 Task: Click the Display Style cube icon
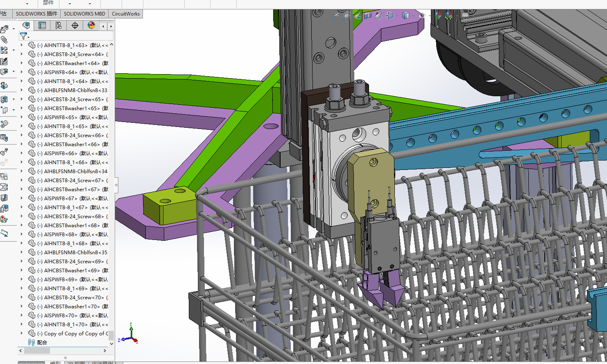point(405,16)
